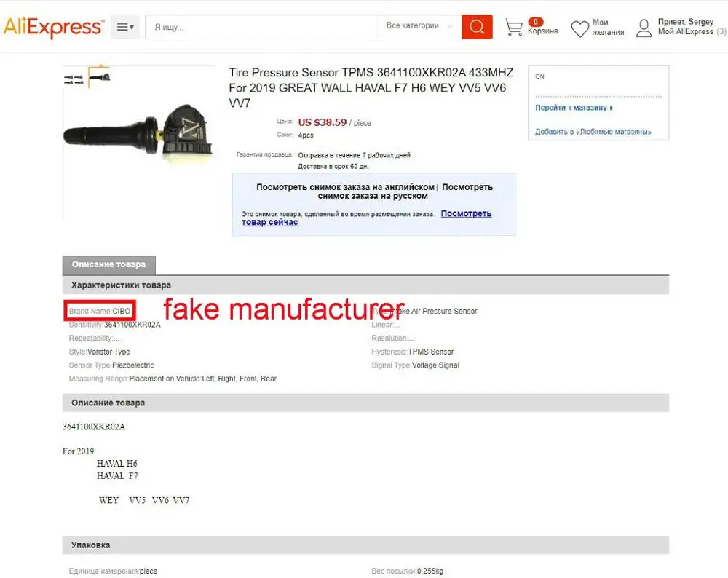
Task: Expand the 'Все категории' dropdown
Action: point(419,26)
